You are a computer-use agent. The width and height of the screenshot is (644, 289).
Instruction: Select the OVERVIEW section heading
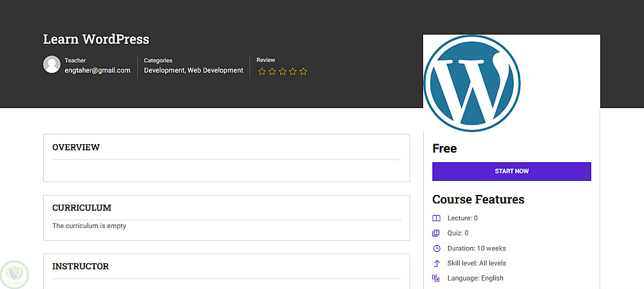(76, 147)
